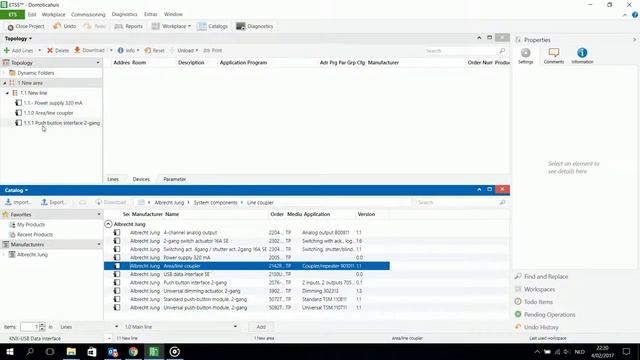This screenshot has height=360, width=640.
Task: Open the Lines combo box below catalog
Action: [x=89, y=327]
